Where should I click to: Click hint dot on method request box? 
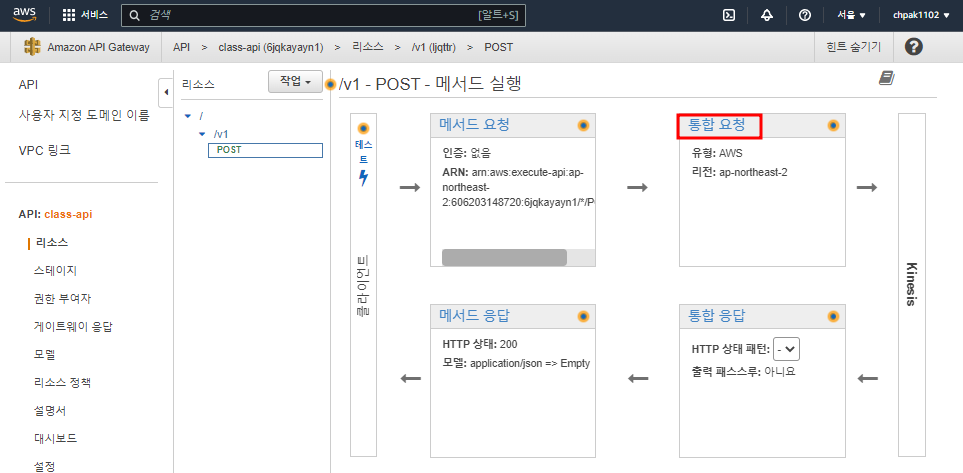point(583,126)
